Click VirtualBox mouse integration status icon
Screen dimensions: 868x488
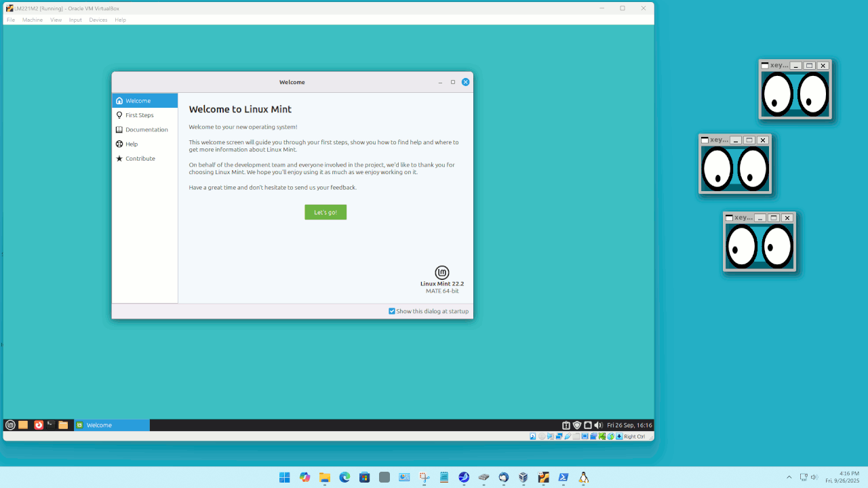tap(610, 436)
